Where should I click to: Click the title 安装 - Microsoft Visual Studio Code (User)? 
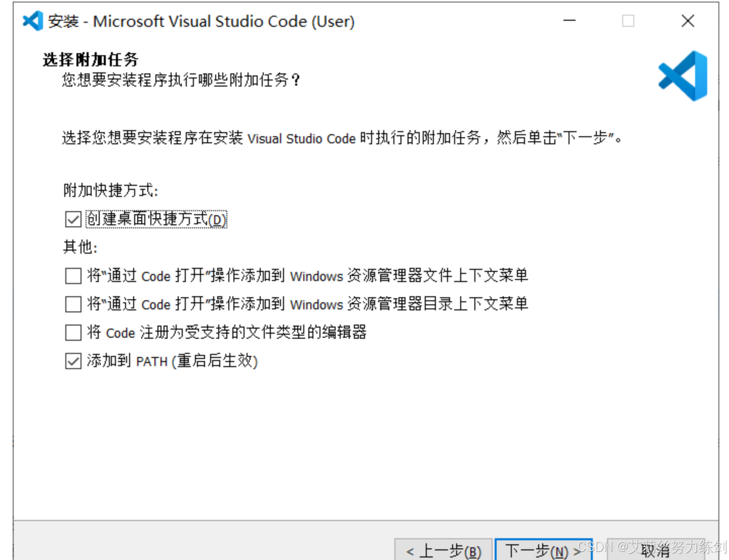pos(201,21)
